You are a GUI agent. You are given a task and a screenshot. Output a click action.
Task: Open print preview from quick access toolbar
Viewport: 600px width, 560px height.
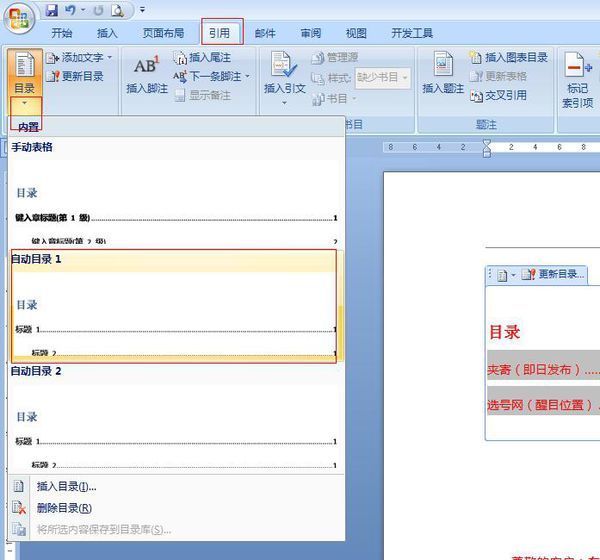click(x=117, y=11)
